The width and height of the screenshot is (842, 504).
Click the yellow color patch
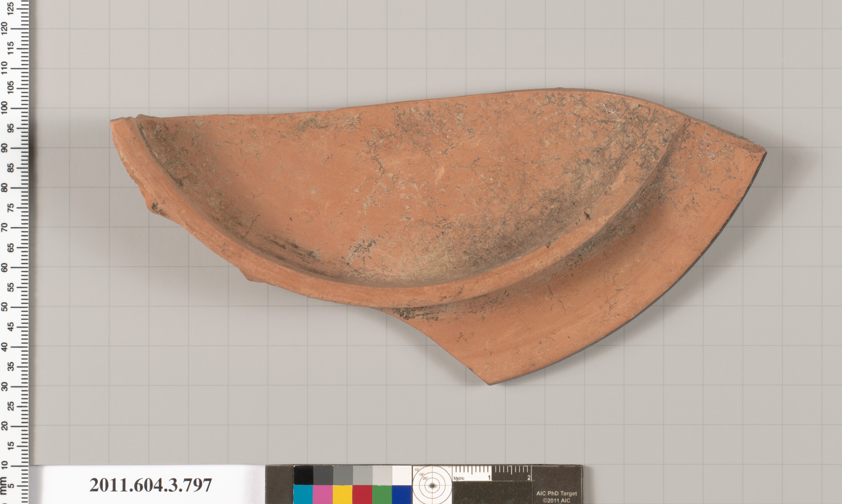[x=342, y=494]
